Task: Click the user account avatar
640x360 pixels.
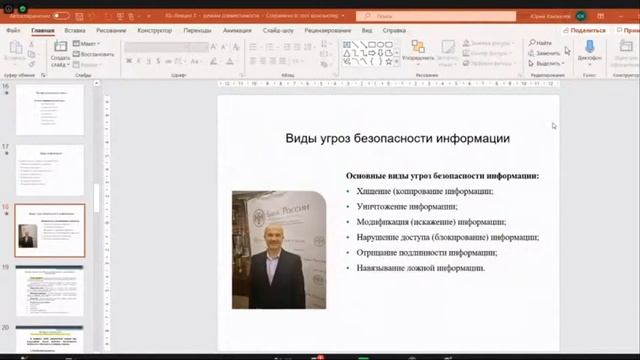Action: coord(581,16)
